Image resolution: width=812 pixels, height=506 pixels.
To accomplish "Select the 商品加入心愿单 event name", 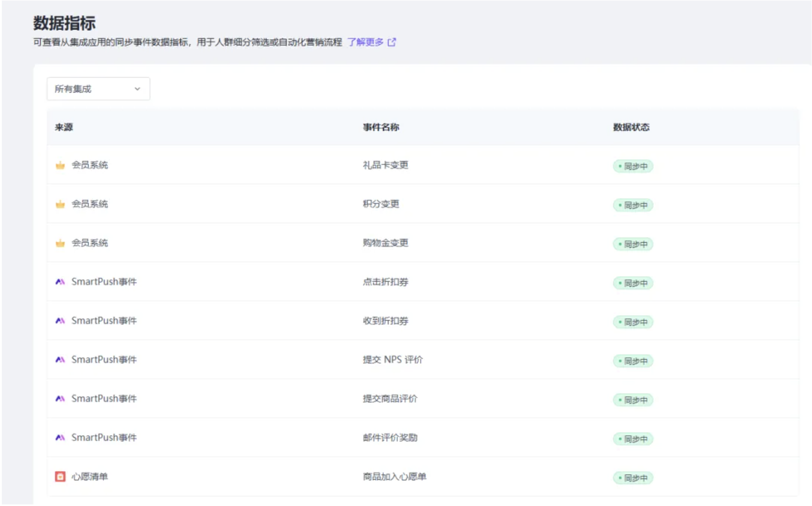I will [x=394, y=477].
